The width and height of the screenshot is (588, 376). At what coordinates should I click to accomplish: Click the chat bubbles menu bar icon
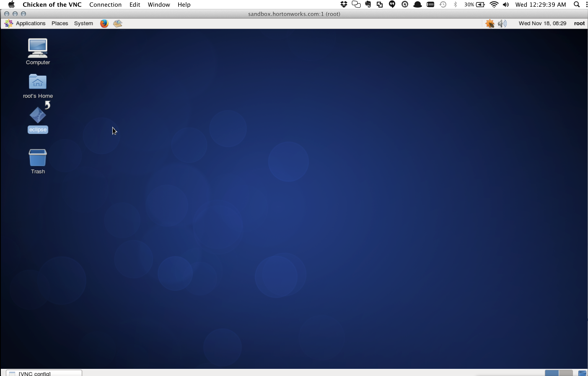pos(356,4)
